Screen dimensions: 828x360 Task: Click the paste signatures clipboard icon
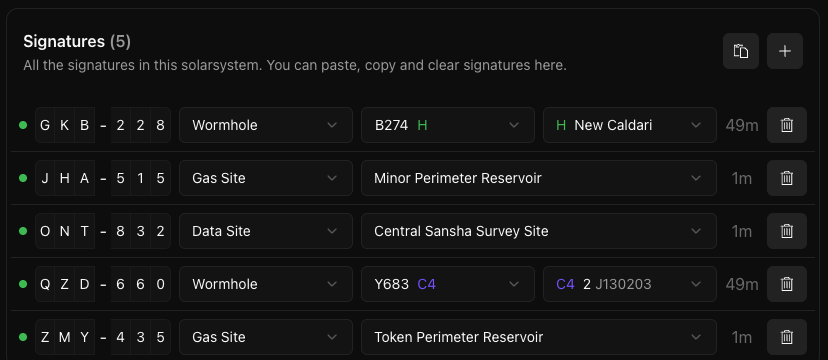click(741, 51)
